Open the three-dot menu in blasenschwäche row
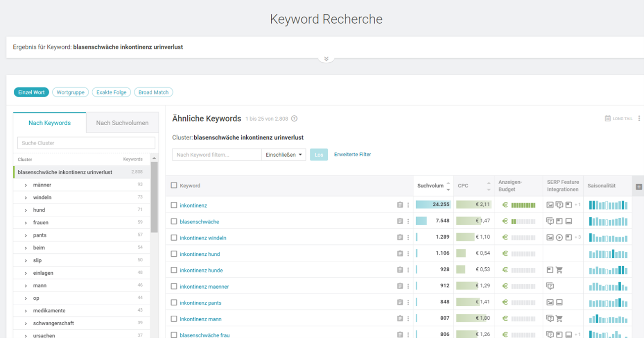The height and width of the screenshot is (338, 644). tap(408, 221)
